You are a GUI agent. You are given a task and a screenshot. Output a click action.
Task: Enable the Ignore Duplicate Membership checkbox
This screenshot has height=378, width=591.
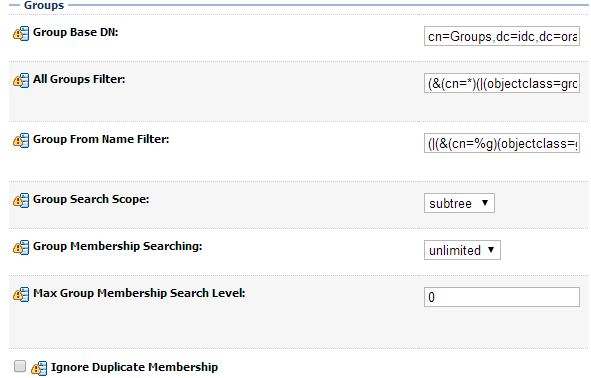point(20,366)
